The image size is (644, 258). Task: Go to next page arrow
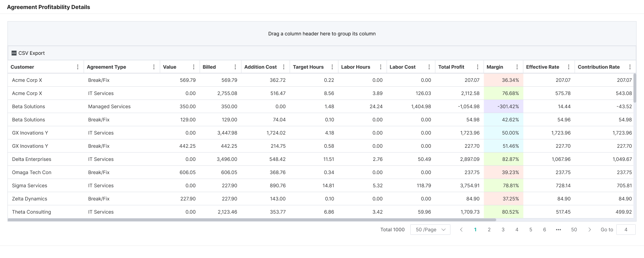pyautogui.click(x=589, y=230)
